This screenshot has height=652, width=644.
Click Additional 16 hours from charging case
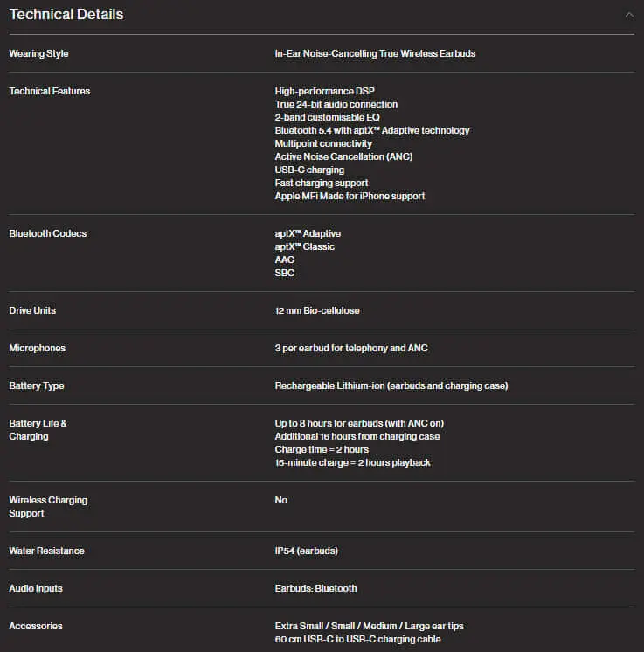click(357, 437)
